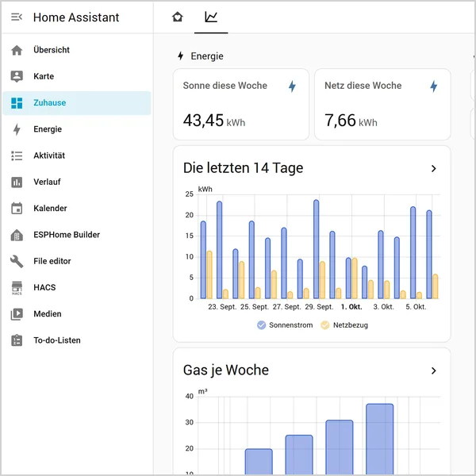Screen dimensions: 476x476
Task: Select Zuhause in the sidebar
Action: 76,103
